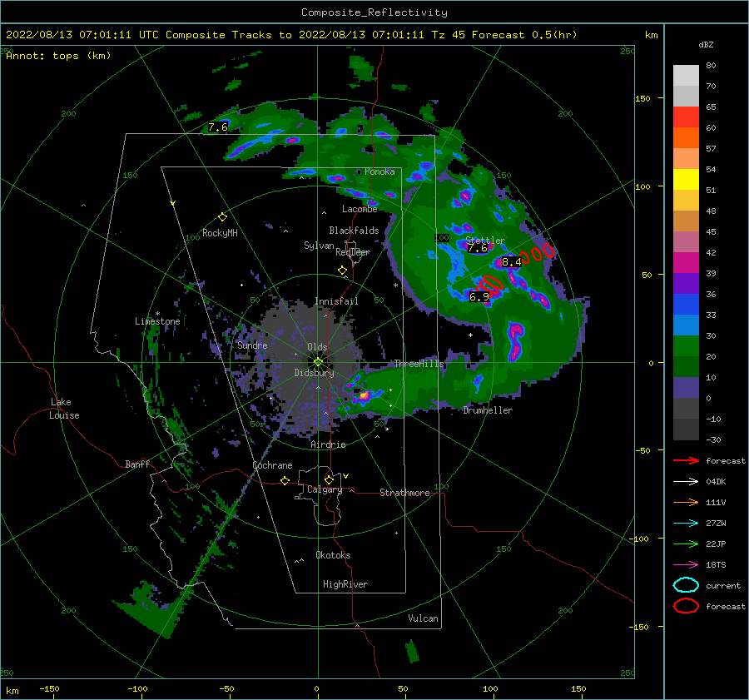Viewport: 749px width, 700px height.
Task: Click the Limestone label
Action: [157, 321]
